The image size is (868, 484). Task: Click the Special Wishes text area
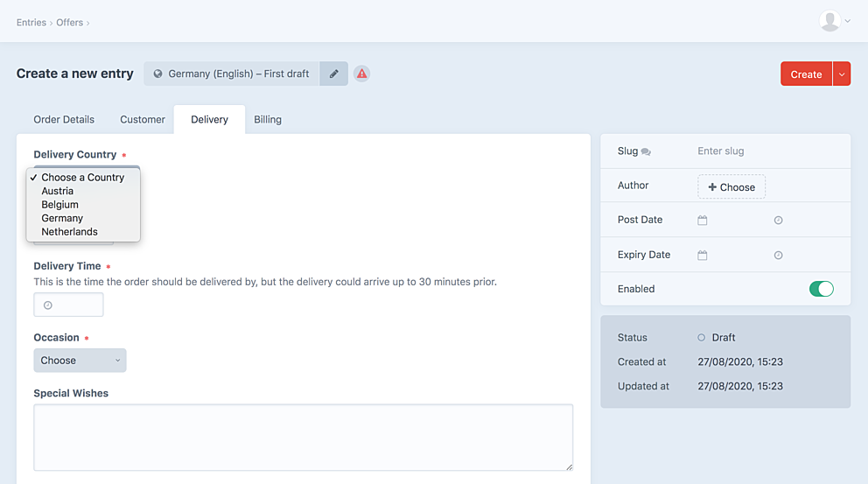[304, 438]
